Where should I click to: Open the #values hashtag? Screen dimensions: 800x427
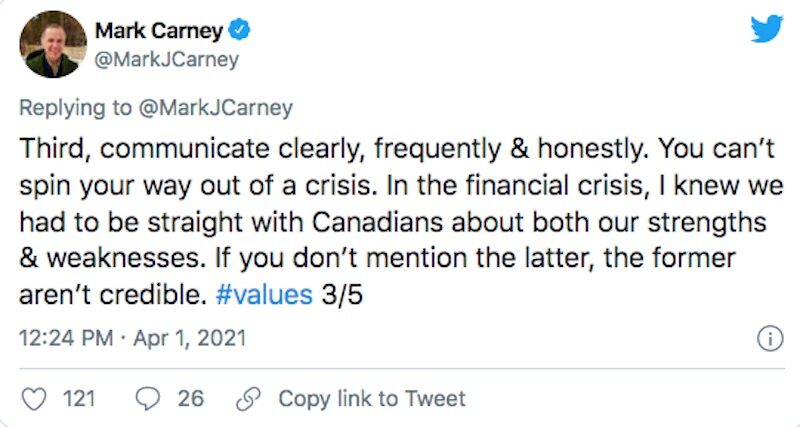[264, 295]
